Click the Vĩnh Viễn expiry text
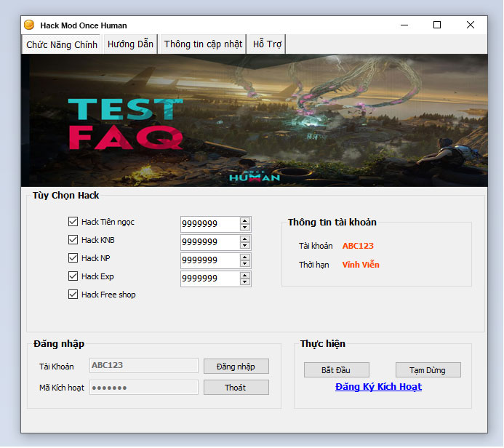The height and width of the screenshot is (448, 504). coord(361,265)
